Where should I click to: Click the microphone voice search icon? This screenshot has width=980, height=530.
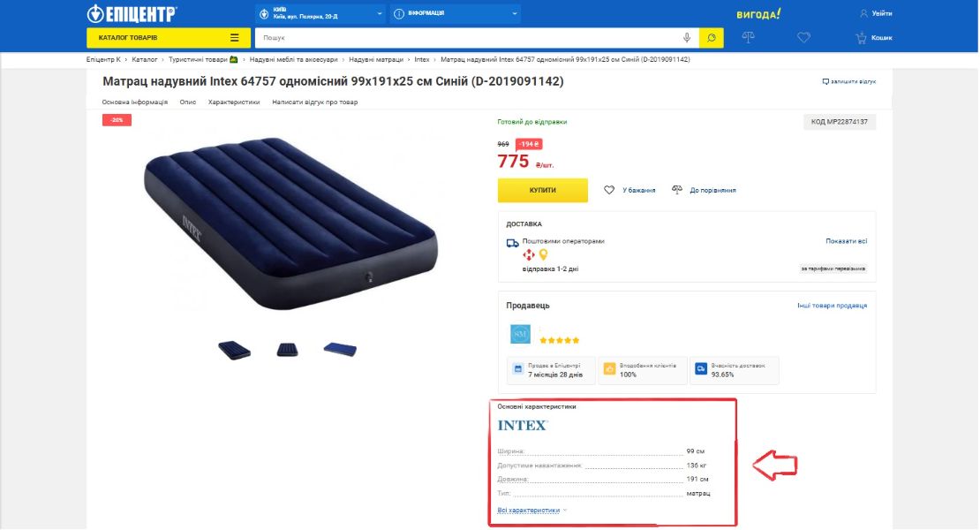(x=686, y=37)
